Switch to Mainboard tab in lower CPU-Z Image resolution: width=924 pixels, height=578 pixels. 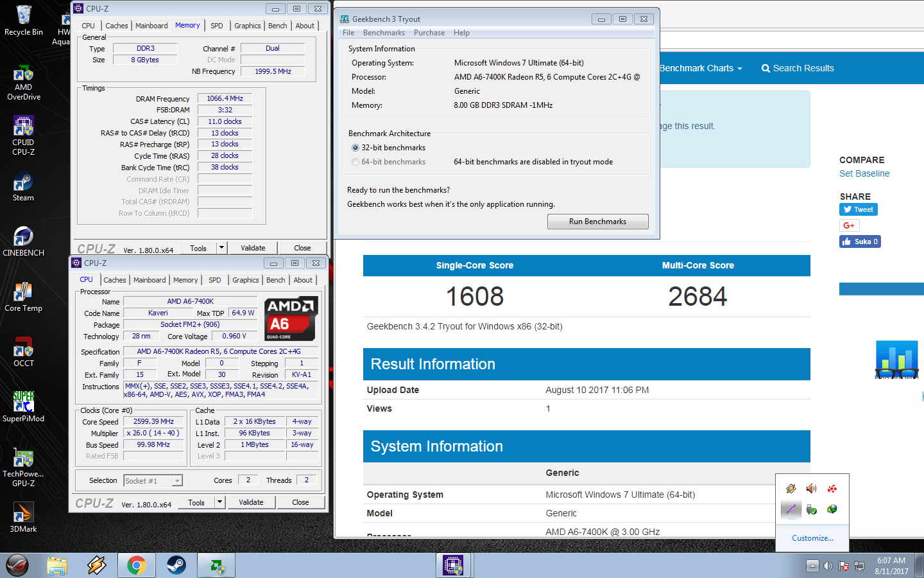click(150, 280)
